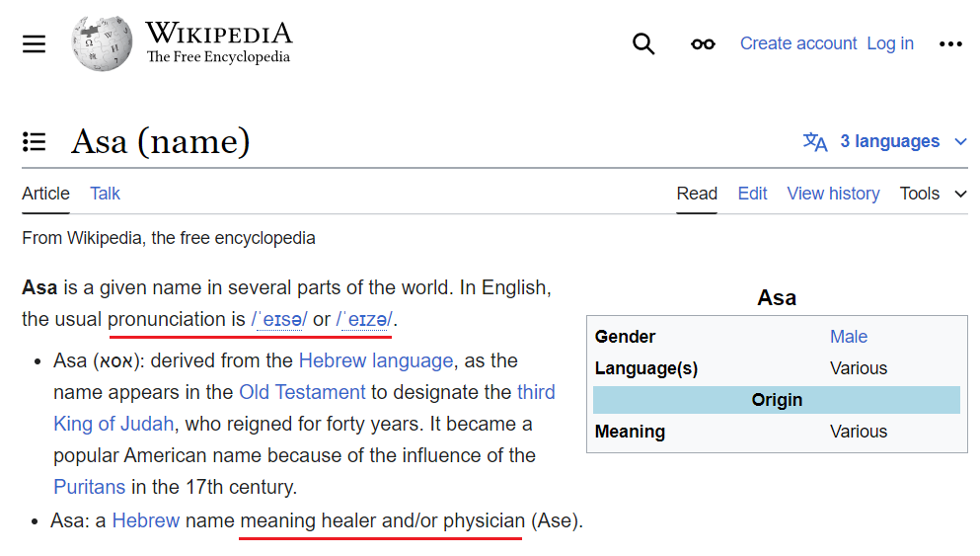Viewport: 980px width, 556px height.
Task: Click the chevron next to 3 languages
Action: click(x=960, y=142)
